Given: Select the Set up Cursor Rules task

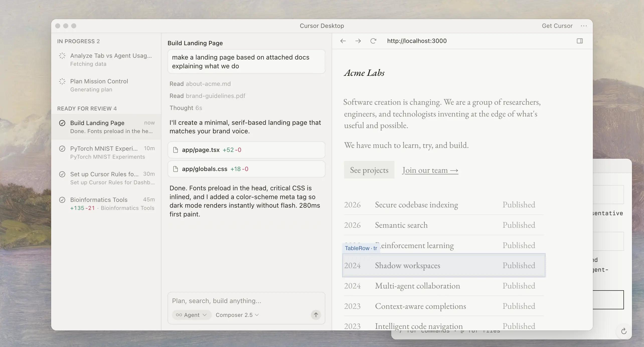Looking at the screenshot, I should (x=106, y=178).
